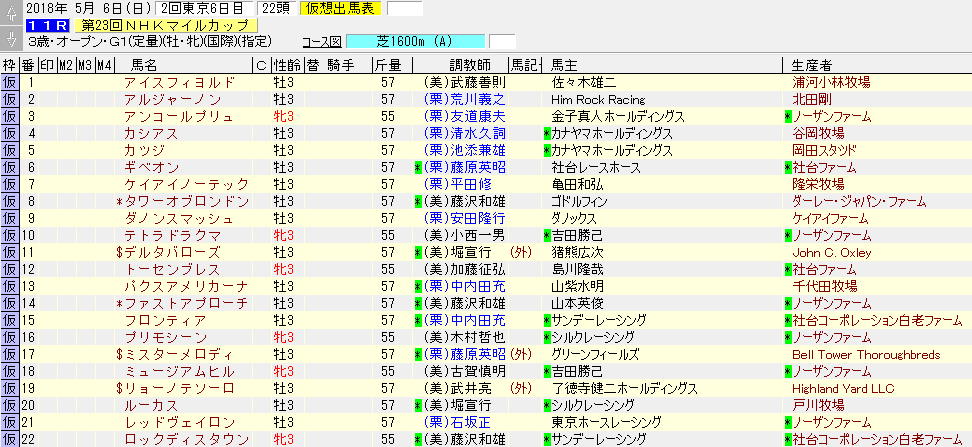Click the 印 column header
The height and width of the screenshot is (447, 972).
tap(47, 65)
